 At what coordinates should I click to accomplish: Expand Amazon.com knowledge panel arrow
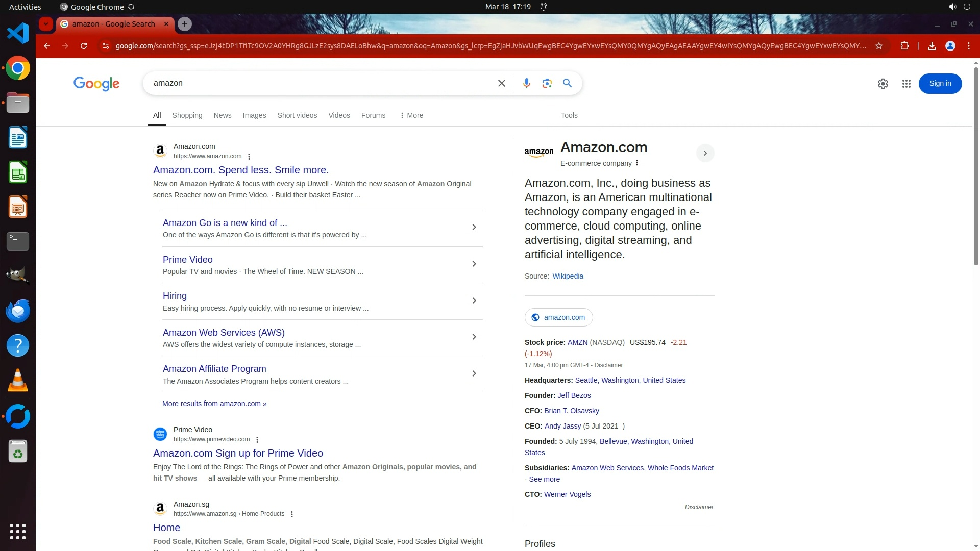coord(705,153)
